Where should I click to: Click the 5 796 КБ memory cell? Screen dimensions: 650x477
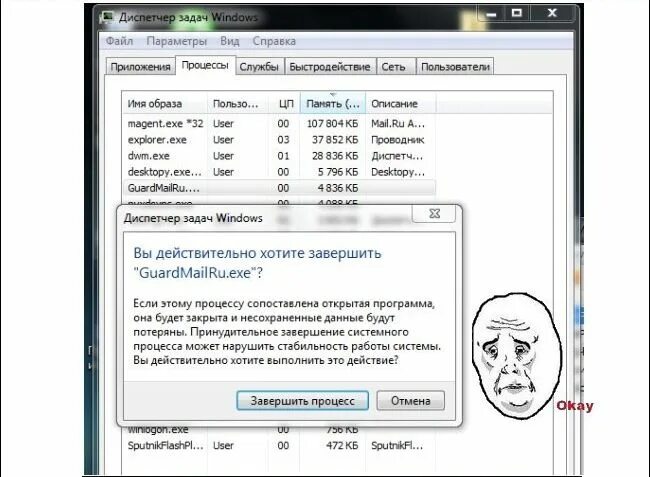click(338, 172)
